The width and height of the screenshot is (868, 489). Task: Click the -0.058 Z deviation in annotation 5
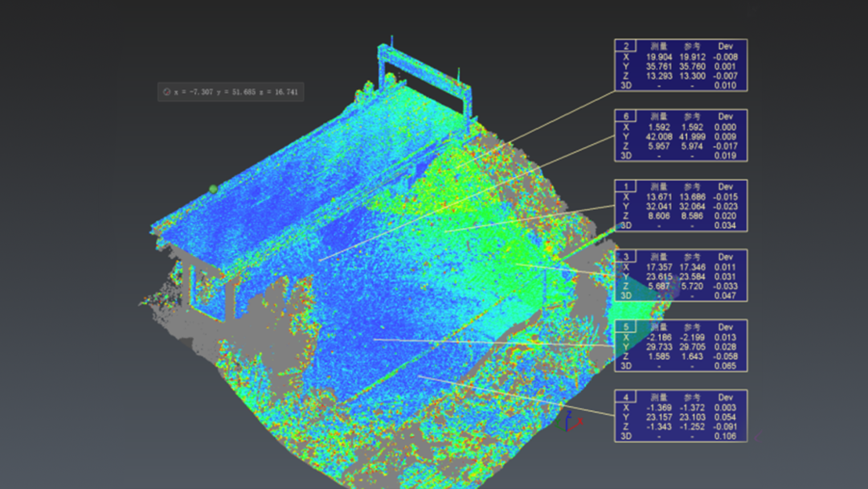click(726, 357)
